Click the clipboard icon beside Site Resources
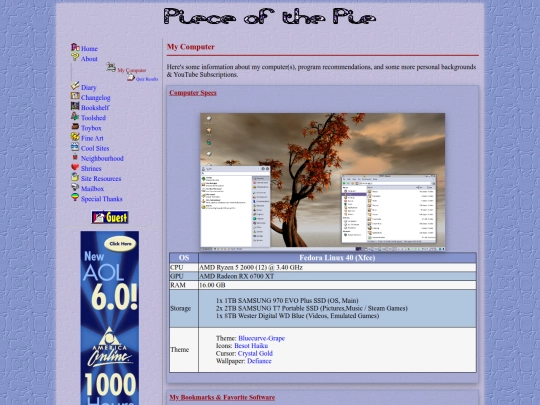This screenshot has height=405, width=540. (75, 177)
